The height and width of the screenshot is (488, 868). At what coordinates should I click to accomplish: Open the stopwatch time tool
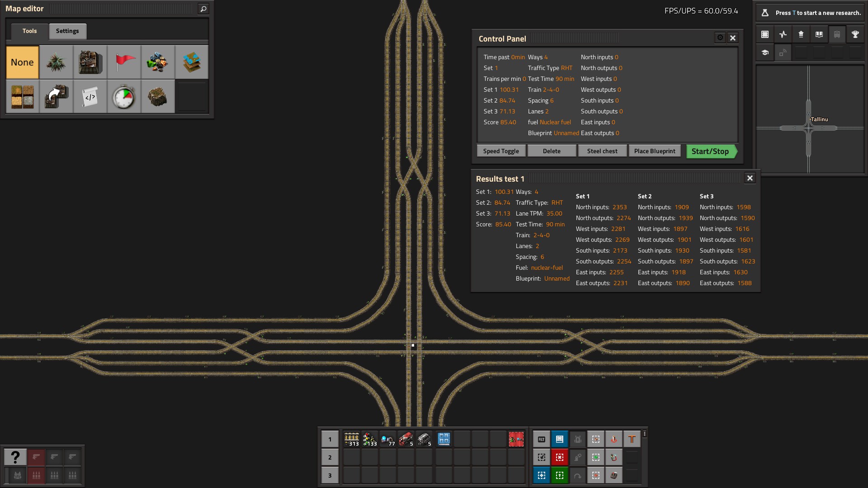[x=124, y=97]
